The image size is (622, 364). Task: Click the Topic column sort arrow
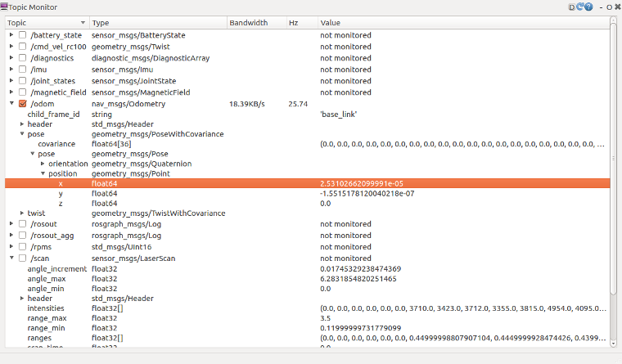tap(83, 23)
